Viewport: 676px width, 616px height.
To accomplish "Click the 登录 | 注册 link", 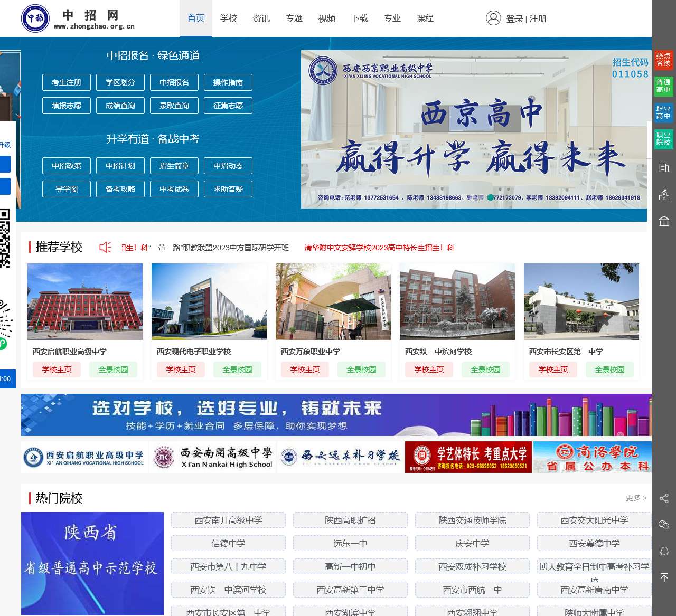I will pyautogui.click(x=526, y=18).
